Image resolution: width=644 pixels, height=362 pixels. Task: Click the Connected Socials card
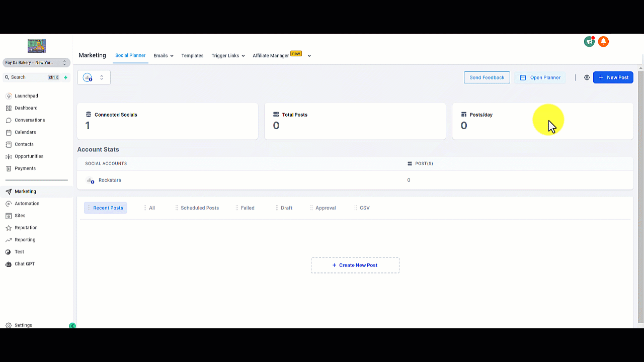click(168, 121)
